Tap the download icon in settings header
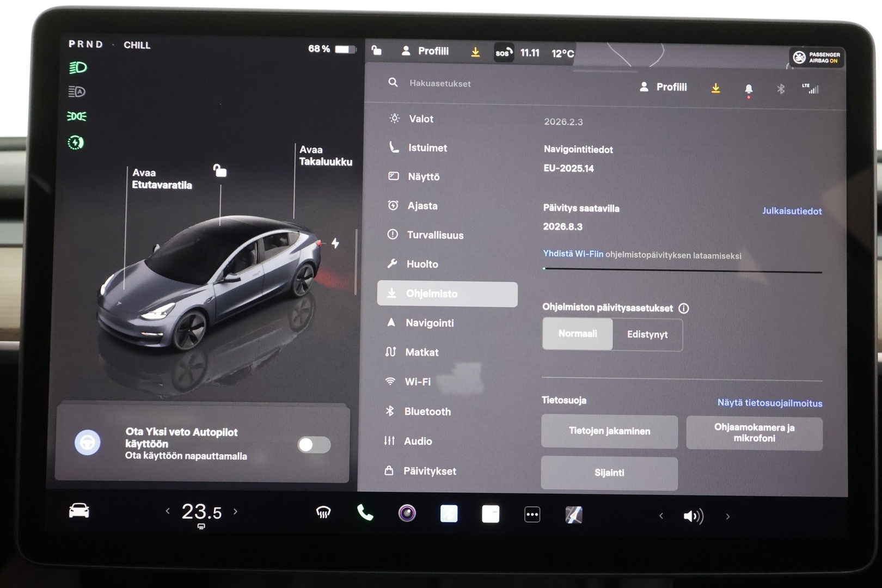This screenshot has height=588, width=882. [715, 88]
